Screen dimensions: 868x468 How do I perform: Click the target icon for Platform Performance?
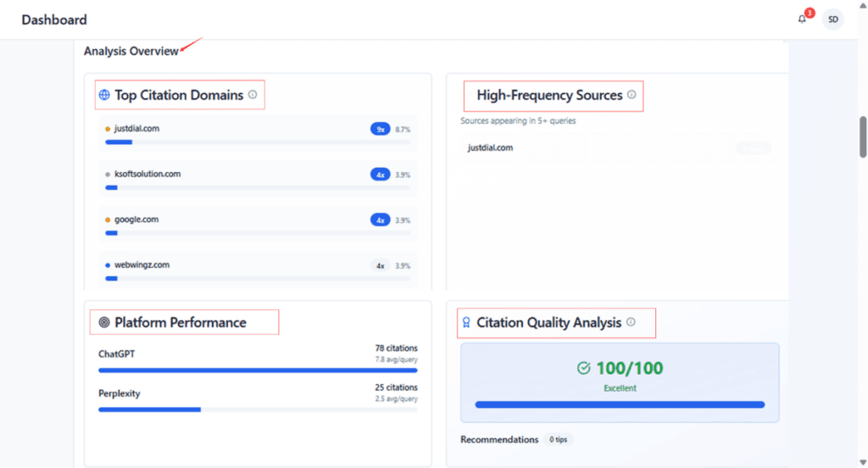[104, 322]
